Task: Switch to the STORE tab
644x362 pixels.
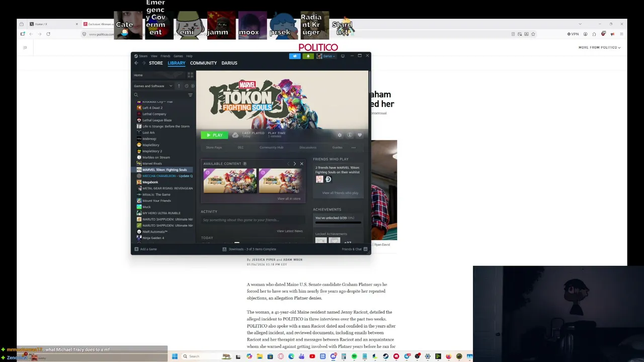Action: (x=156, y=63)
